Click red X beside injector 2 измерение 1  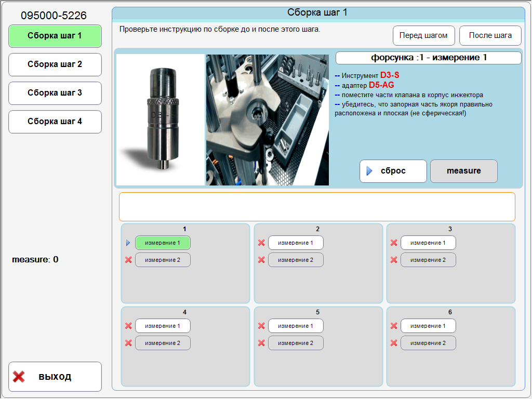[261, 243]
